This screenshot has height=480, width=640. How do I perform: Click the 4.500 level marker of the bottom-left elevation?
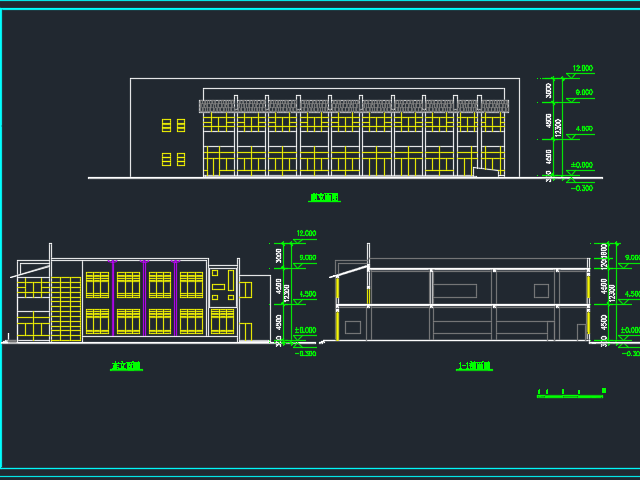(x=306, y=295)
